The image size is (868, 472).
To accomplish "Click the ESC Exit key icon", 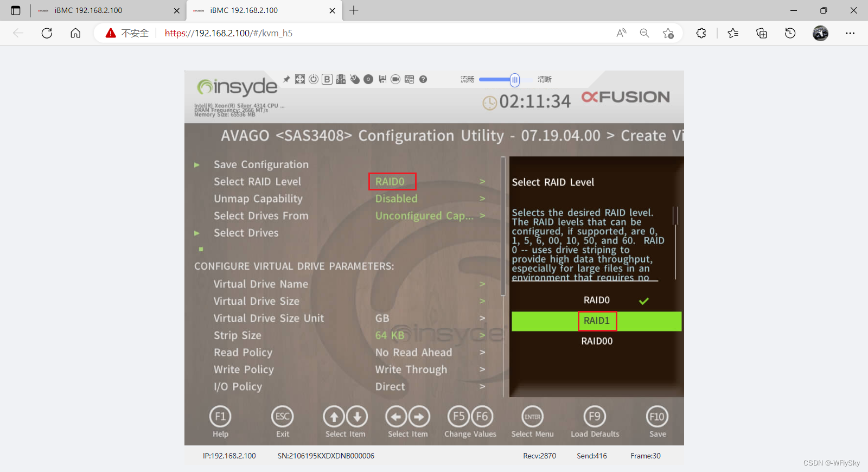I will click(x=283, y=417).
